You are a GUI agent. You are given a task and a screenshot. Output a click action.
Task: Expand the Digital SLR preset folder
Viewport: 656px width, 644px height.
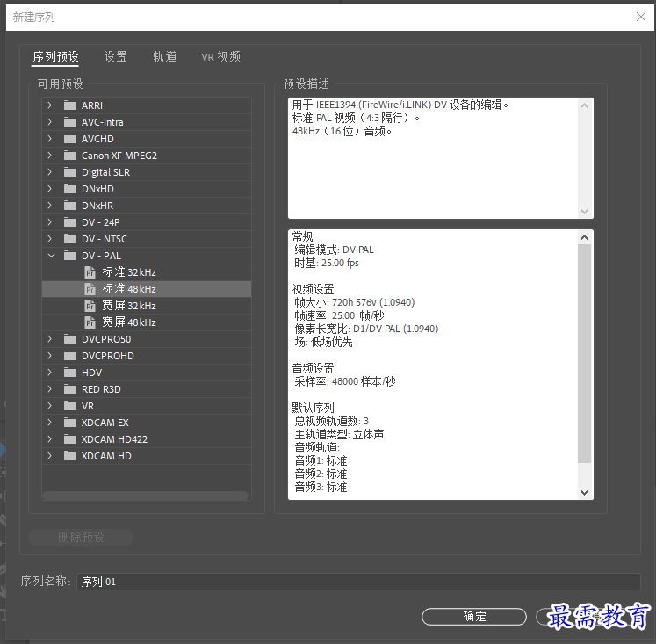pyautogui.click(x=50, y=172)
